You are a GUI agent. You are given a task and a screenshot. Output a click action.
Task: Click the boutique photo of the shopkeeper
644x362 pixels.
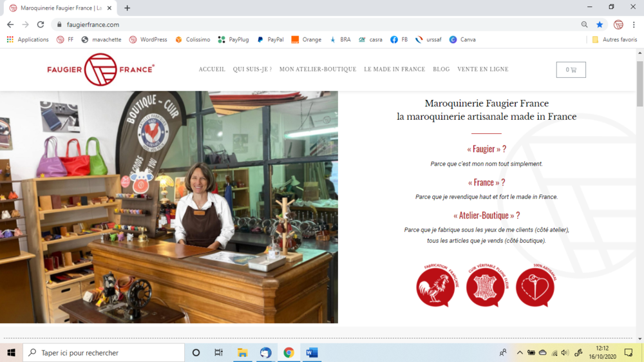(169, 207)
